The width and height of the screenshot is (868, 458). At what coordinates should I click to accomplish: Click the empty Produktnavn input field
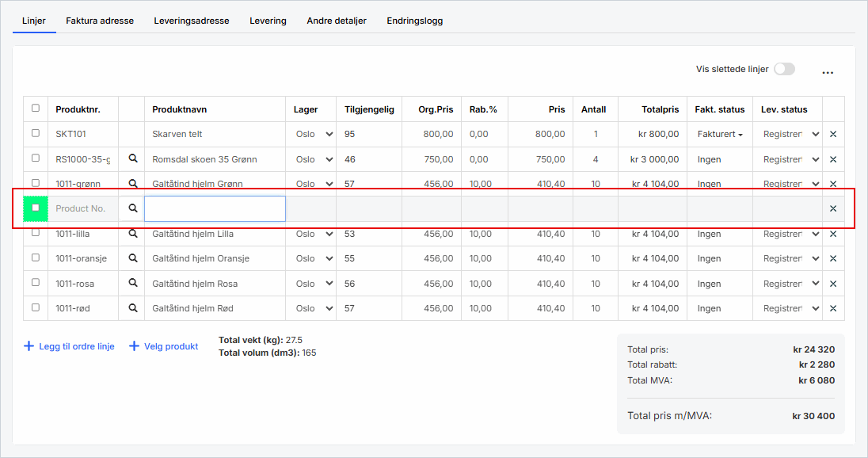tap(215, 208)
